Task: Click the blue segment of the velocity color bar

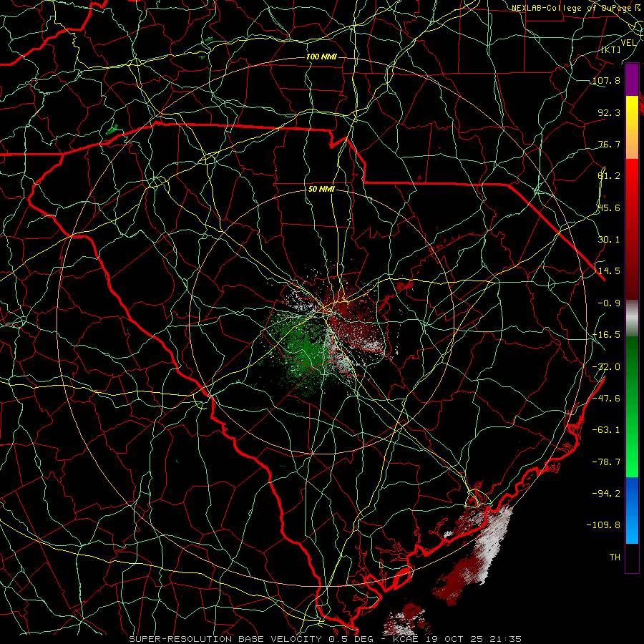Action: pos(632,510)
